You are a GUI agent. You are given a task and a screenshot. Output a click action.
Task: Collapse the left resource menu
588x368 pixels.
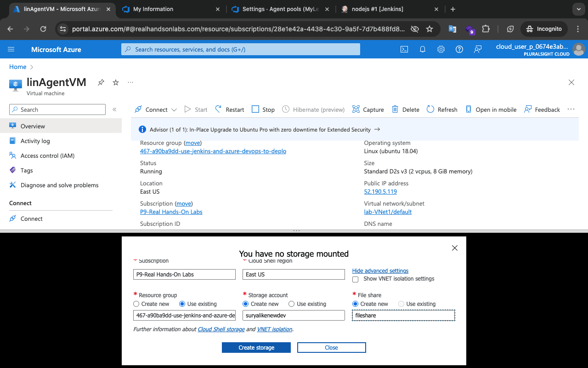click(x=114, y=109)
